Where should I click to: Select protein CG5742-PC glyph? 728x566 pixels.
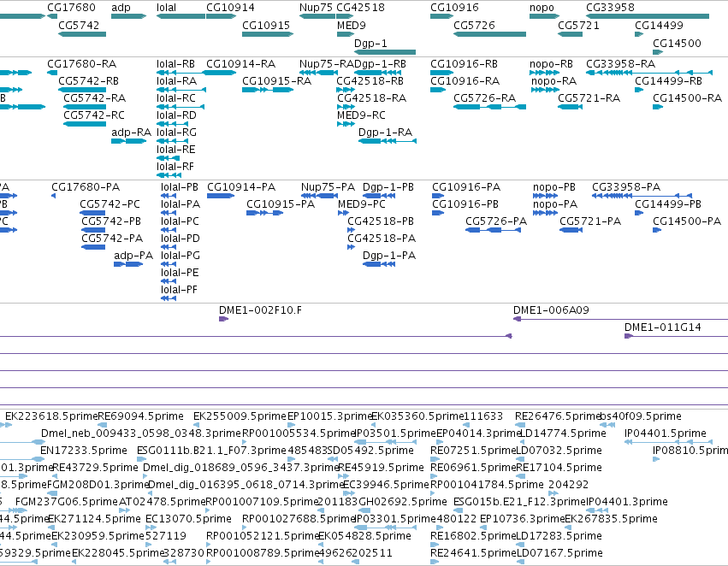pyautogui.click(x=92, y=213)
